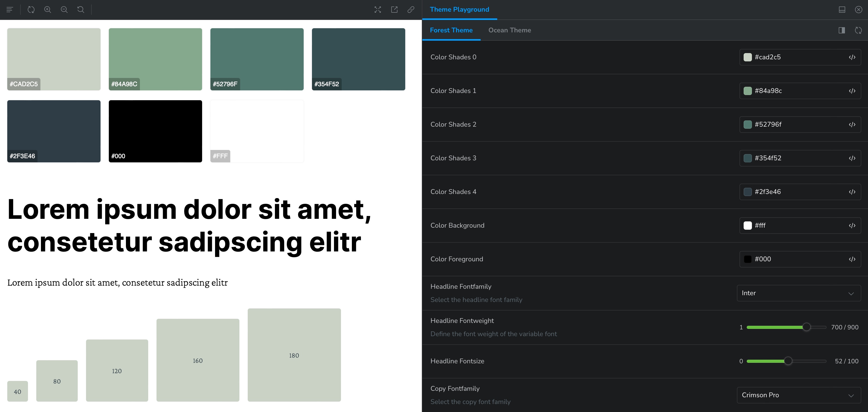
Task: Toggle raw code editing for Color Shades 0
Action: [x=852, y=57]
